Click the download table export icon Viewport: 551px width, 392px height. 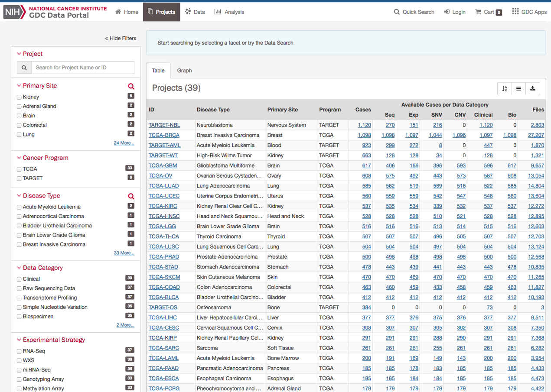point(532,88)
